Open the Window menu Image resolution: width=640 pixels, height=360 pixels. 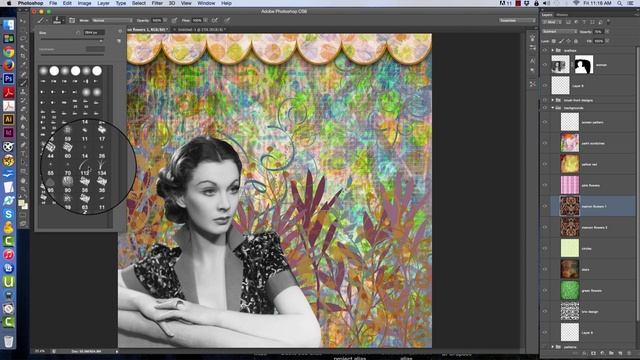pos(206,3)
